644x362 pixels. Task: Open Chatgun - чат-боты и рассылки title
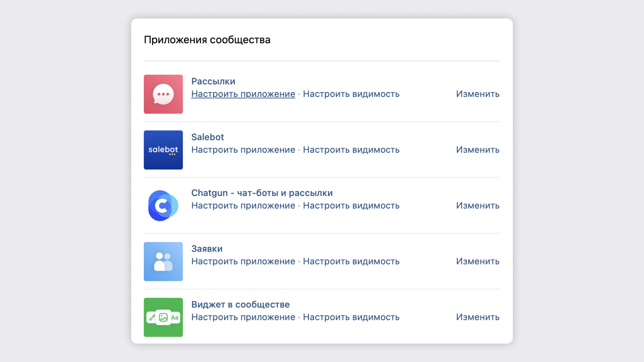(262, 193)
